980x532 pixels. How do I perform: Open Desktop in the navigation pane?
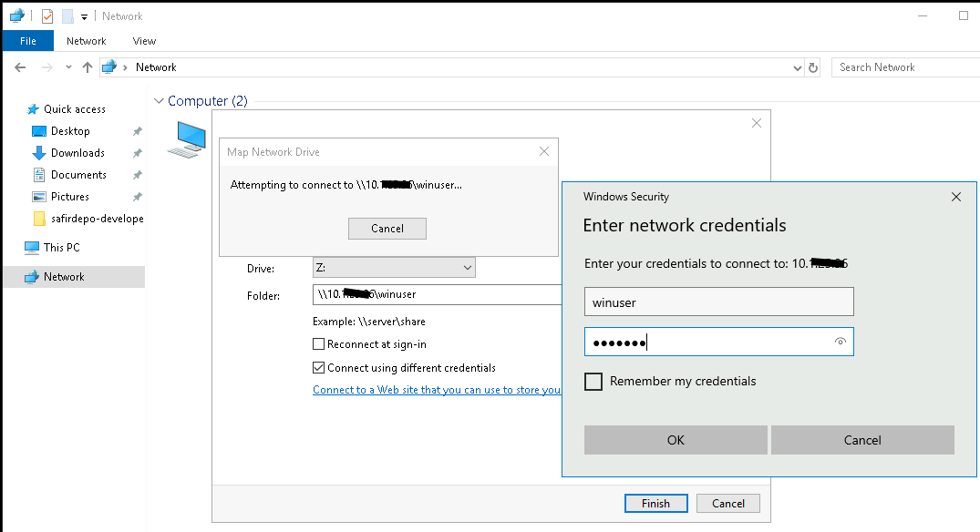pyautogui.click(x=70, y=131)
